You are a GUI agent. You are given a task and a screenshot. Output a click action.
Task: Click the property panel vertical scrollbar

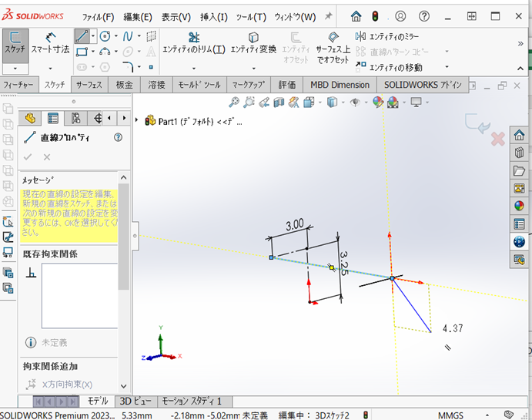(123, 231)
